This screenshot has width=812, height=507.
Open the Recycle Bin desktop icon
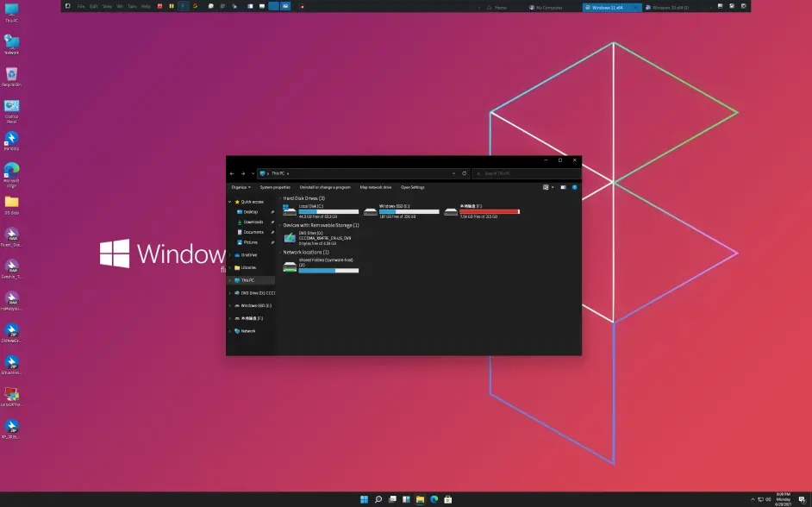11,77
